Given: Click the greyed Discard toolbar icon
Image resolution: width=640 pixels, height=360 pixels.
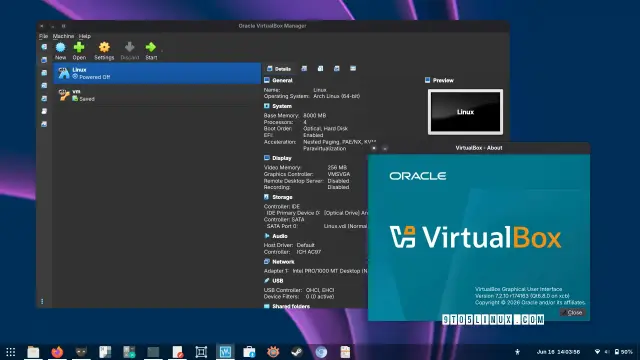Looking at the screenshot, I should [x=129, y=47].
